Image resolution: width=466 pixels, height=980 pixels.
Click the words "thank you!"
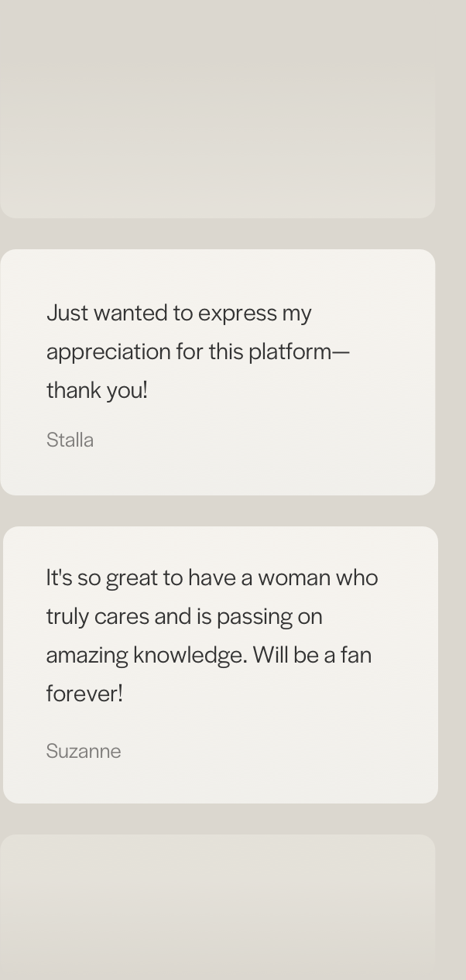point(97,390)
